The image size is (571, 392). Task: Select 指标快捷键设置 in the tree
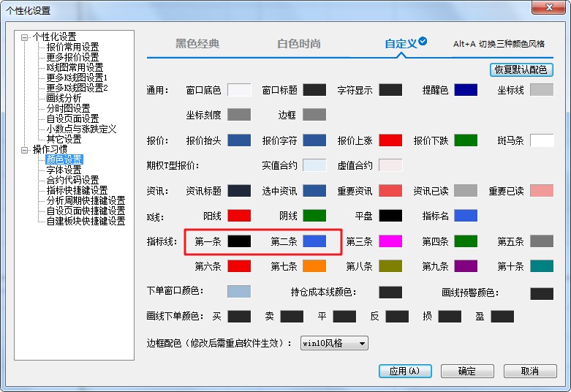[77, 191]
